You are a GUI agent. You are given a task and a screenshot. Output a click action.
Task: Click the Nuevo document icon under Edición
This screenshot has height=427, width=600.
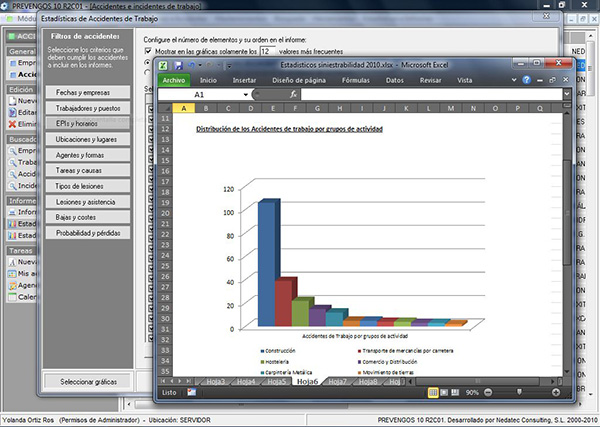click(12, 101)
